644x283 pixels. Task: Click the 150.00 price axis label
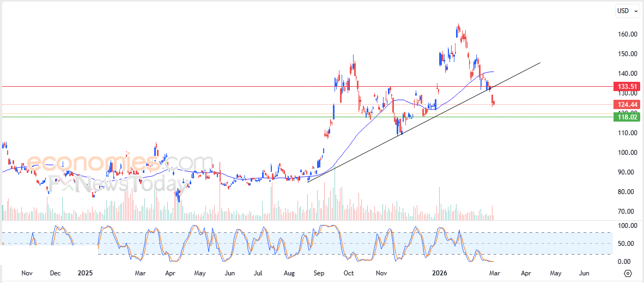pos(628,54)
